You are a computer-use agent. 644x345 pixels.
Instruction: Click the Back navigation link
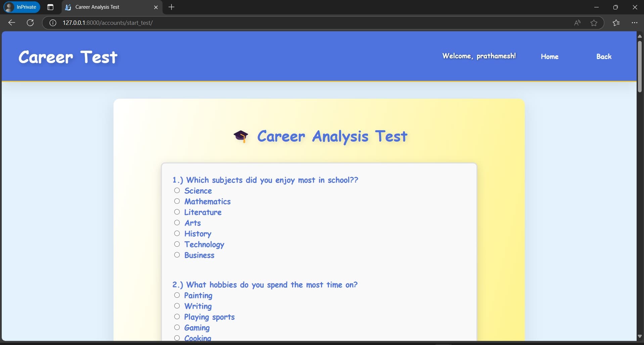point(604,56)
